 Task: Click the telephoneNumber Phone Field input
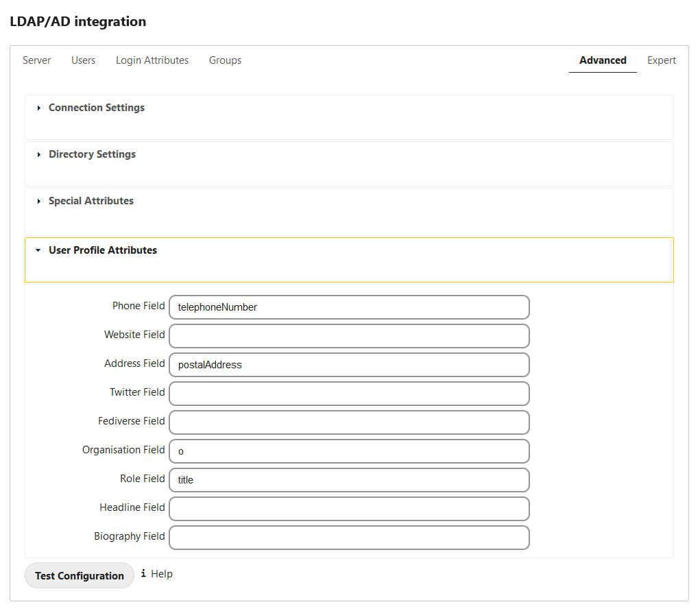(348, 307)
